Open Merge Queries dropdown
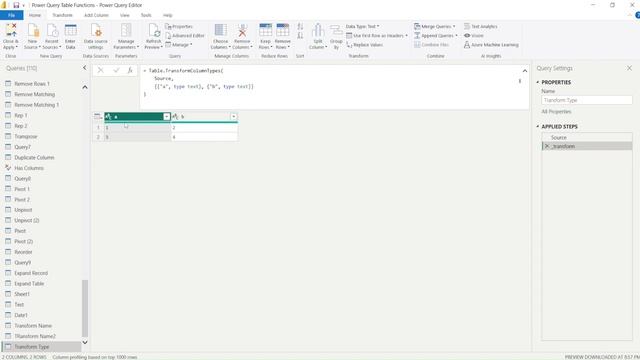Image resolution: width=640 pixels, height=360 pixels. pos(434,27)
